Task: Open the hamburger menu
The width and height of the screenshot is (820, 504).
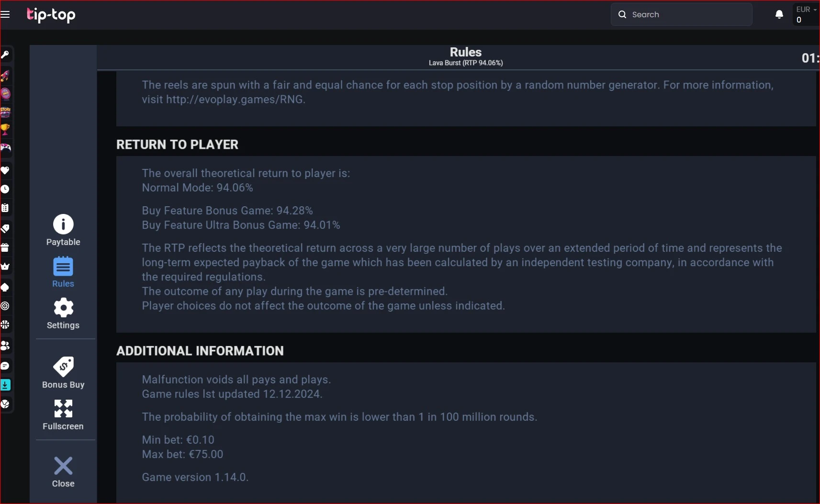Action: point(5,14)
